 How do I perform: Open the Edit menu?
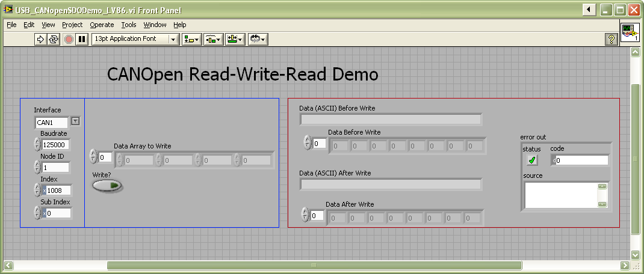coord(29,25)
